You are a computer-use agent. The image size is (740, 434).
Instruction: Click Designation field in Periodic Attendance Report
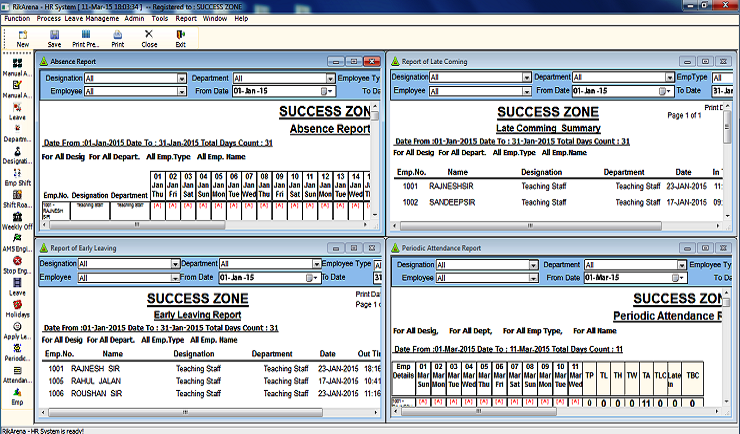(476, 265)
